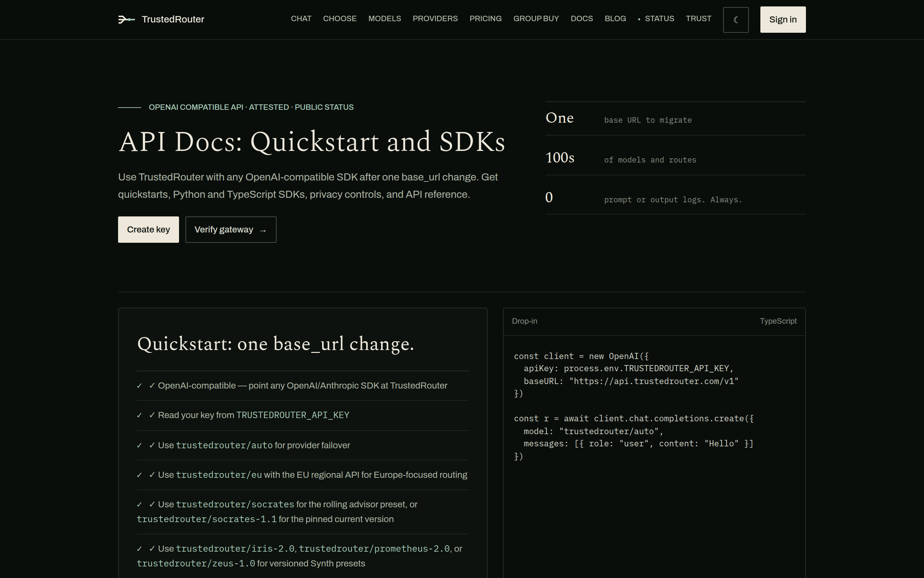Open DOCS nav link
The width and height of the screenshot is (924, 578).
pos(581,19)
